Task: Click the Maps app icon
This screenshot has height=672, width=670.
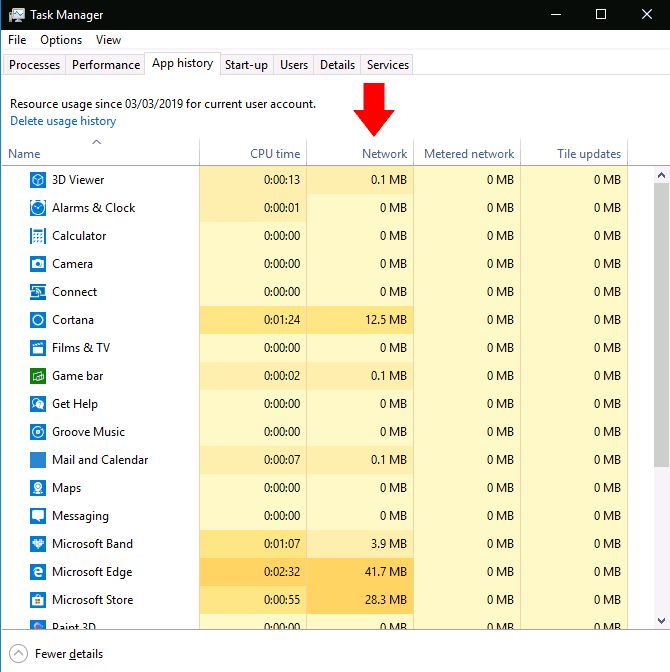Action: click(x=38, y=488)
